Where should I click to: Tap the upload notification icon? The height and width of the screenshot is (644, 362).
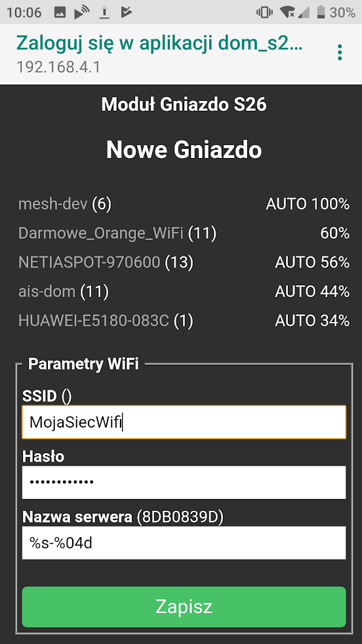pos(104,12)
